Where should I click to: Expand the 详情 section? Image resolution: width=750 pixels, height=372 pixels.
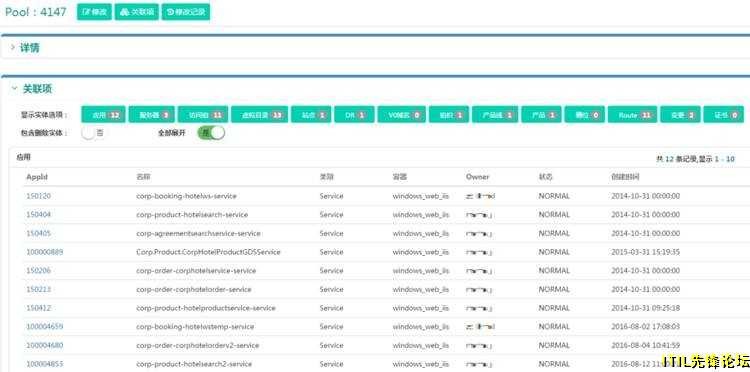pos(29,47)
